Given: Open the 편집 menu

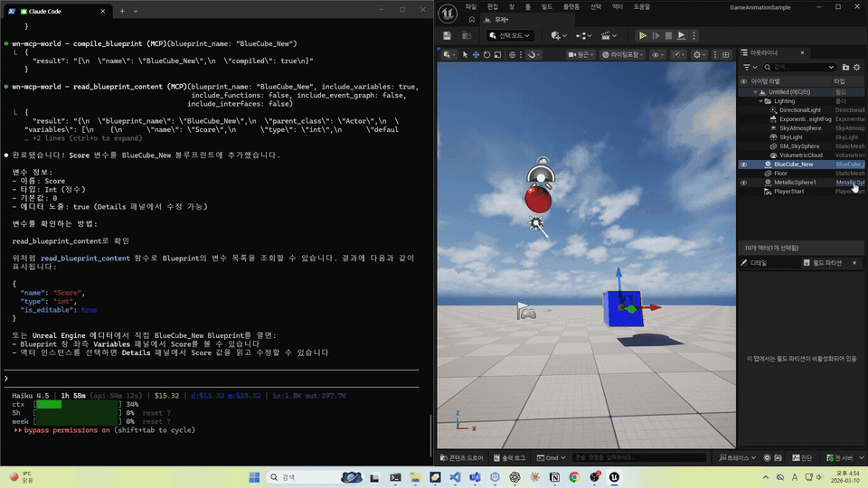Looking at the screenshot, I should [493, 6].
